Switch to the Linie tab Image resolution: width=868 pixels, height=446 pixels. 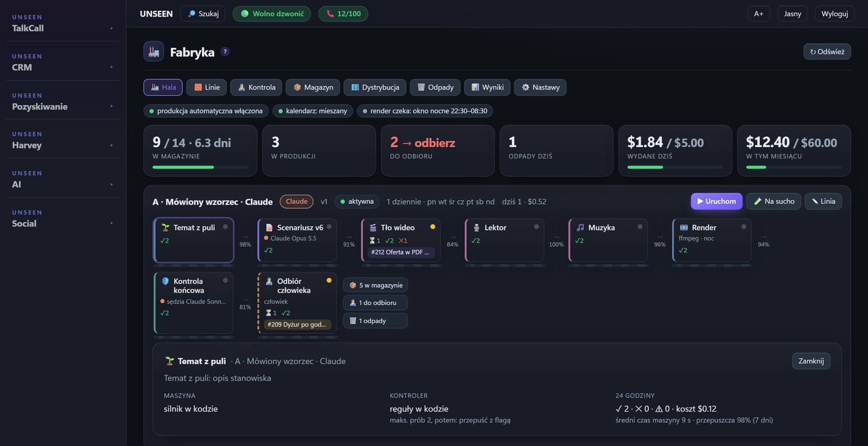click(207, 87)
